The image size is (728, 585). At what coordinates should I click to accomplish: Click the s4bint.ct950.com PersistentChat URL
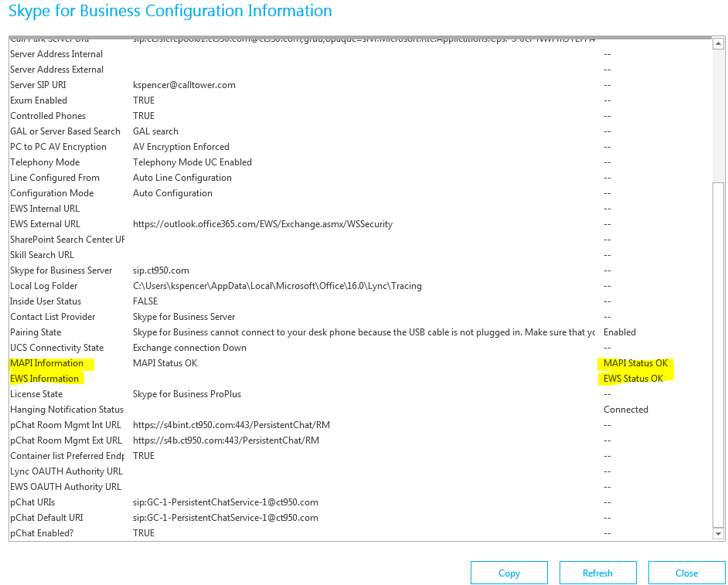231,425
